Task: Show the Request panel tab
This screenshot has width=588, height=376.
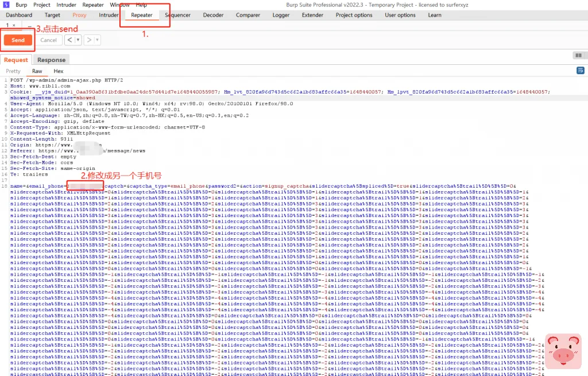Action: [x=16, y=60]
